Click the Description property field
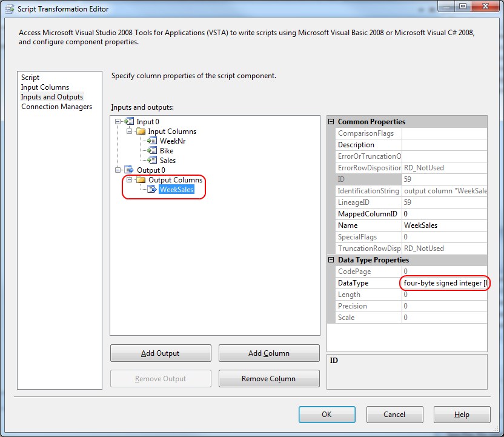Image resolution: width=504 pixels, height=437 pixels. 442,145
